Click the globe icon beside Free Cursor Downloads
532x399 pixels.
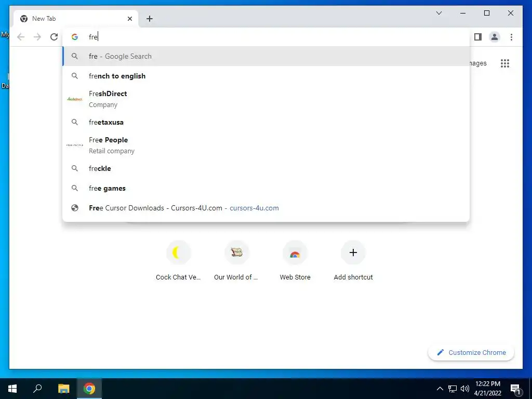[75, 208]
